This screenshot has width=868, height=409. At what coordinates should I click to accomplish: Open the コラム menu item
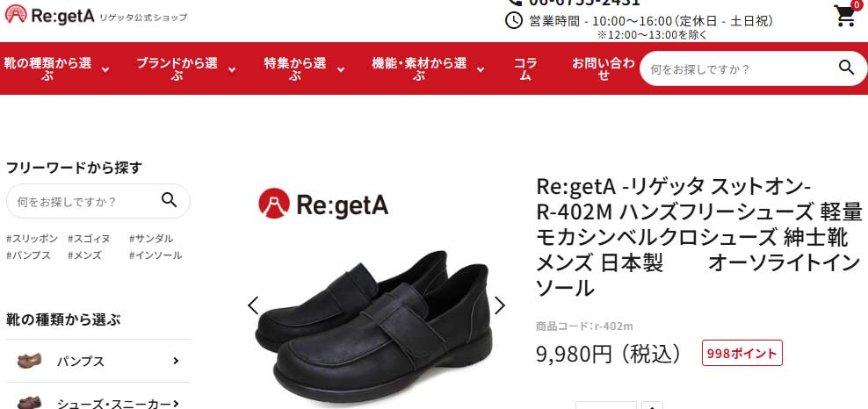525,68
